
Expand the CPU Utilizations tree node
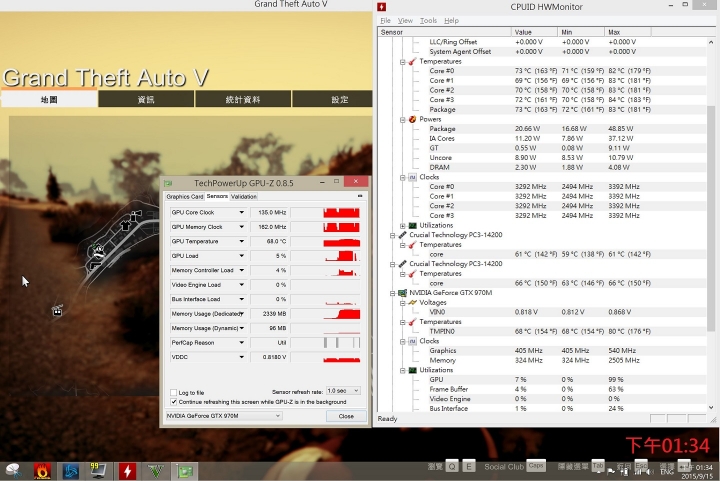coord(403,226)
